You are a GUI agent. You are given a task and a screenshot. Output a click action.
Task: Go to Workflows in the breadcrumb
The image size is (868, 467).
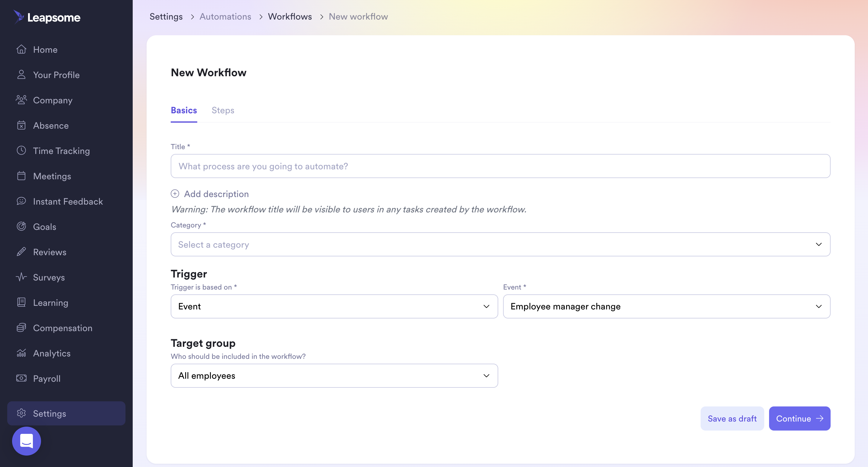click(290, 17)
